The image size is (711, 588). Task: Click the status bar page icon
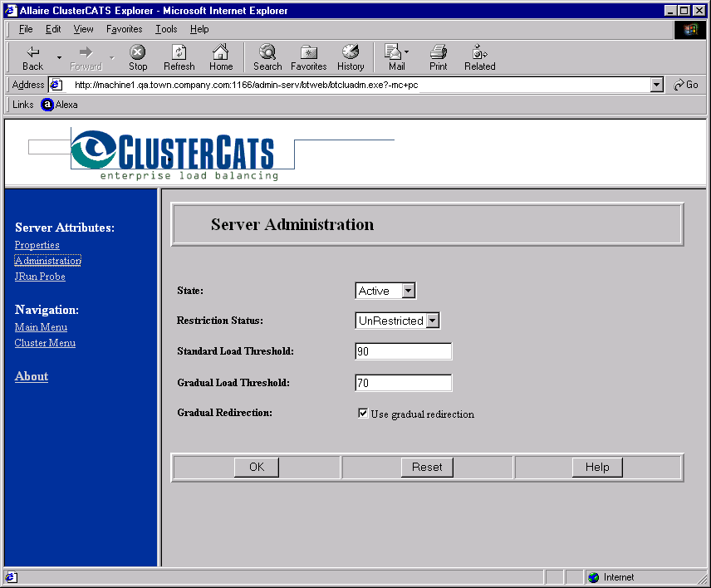[11, 577]
